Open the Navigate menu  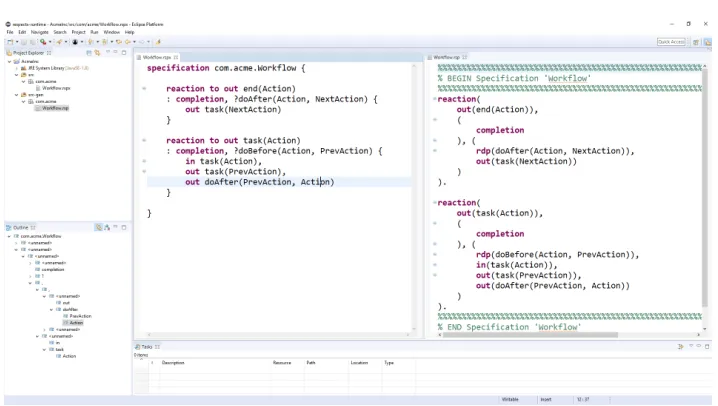tap(40, 32)
